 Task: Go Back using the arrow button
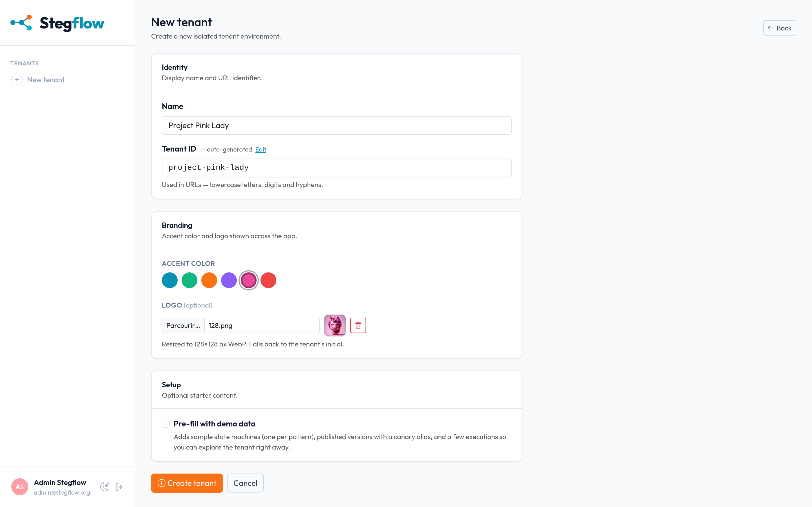pos(780,28)
